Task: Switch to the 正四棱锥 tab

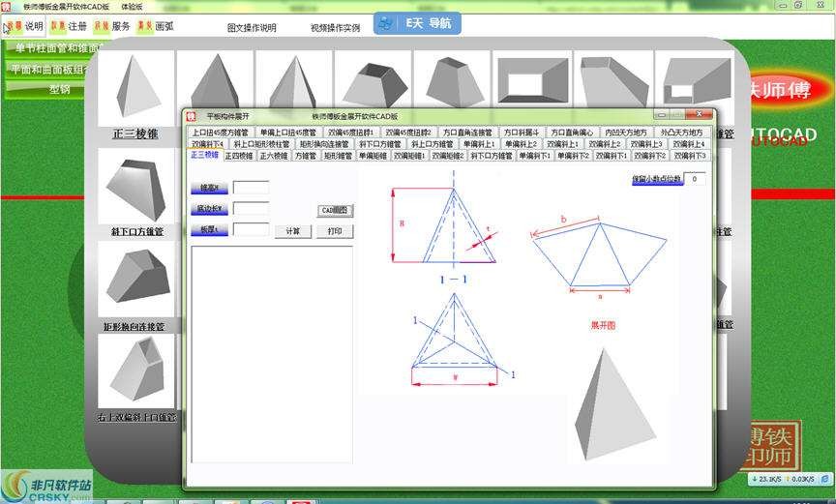Action: 239,156
